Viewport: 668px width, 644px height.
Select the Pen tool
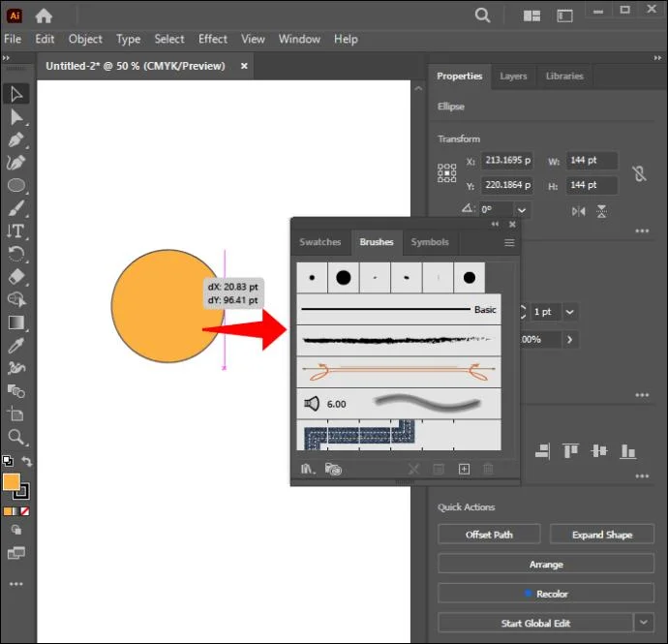(16, 139)
